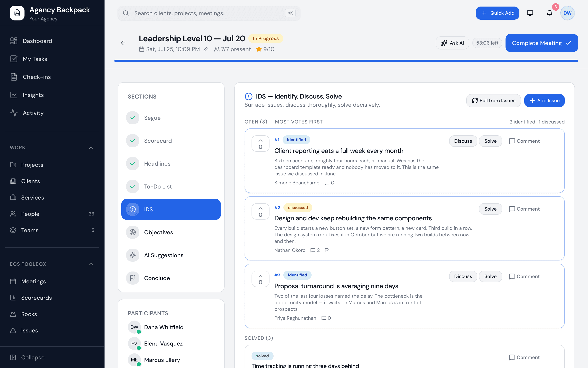Select the Scorecard section

point(171,141)
